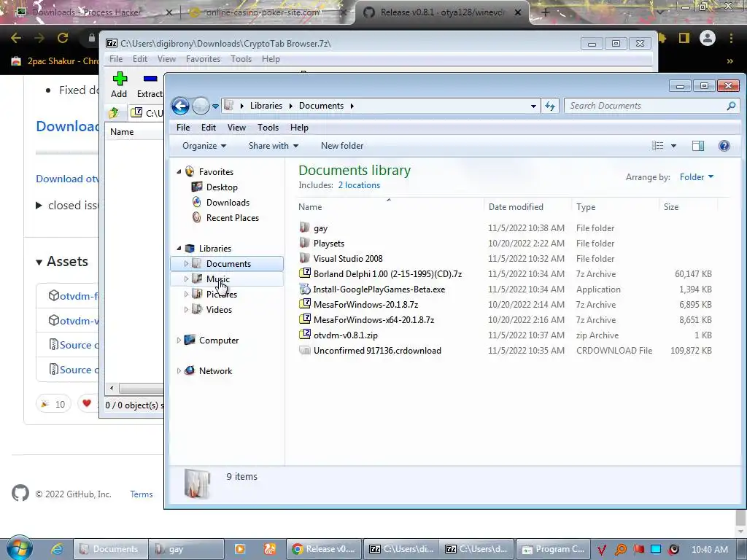Open the File menu in Explorer
The height and width of the screenshot is (560, 747).
pyautogui.click(x=183, y=128)
